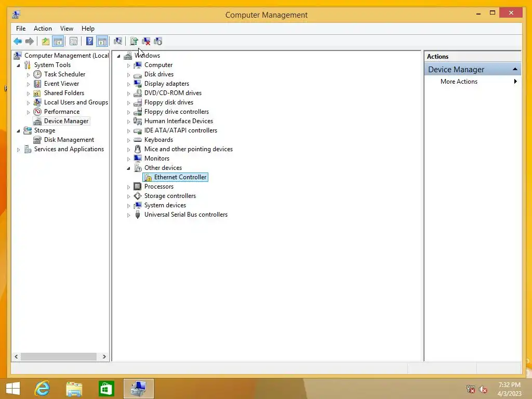Click the Storage controllers icon

[x=137, y=196]
